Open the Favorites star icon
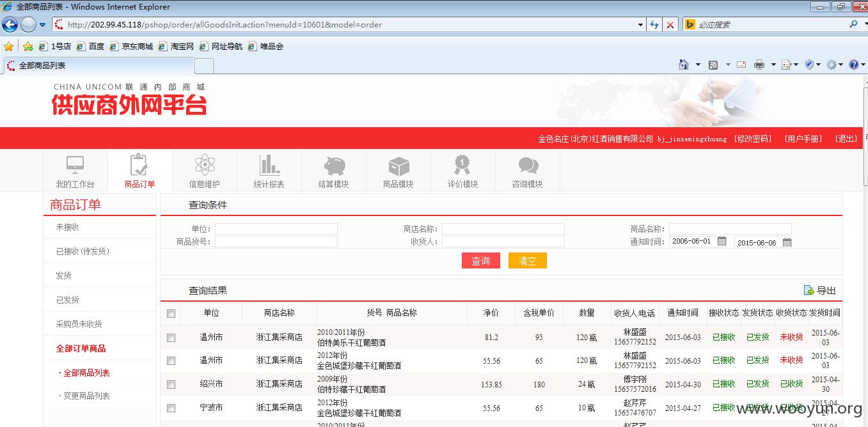This screenshot has width=868, height=427. [x=9, y=47]
